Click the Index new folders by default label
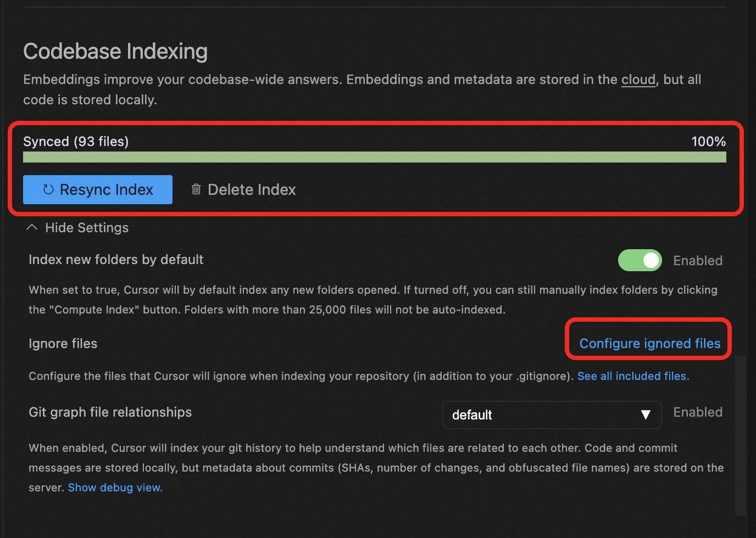This screenshot has height=538, width=756. tap(116, 260)
